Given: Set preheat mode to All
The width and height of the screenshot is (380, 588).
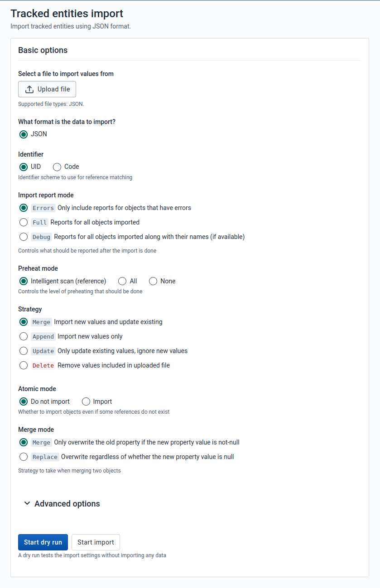Looking at the screenshot, I should [122, 281].
